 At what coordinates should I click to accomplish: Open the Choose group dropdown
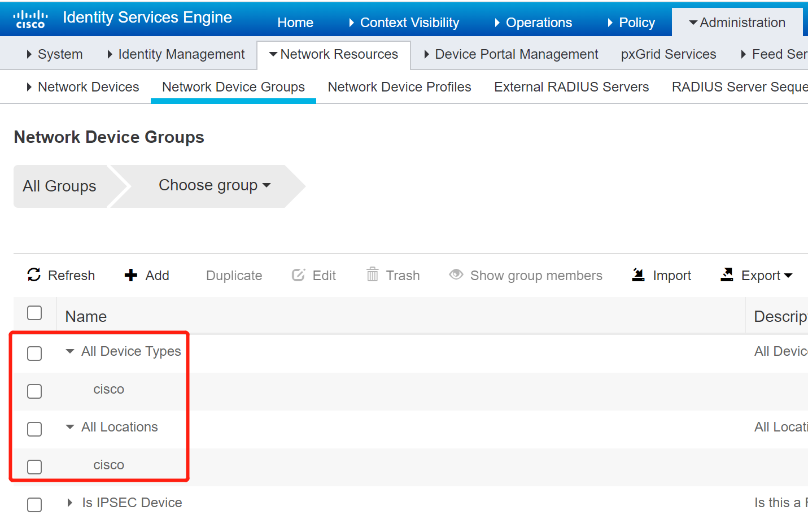215,185
